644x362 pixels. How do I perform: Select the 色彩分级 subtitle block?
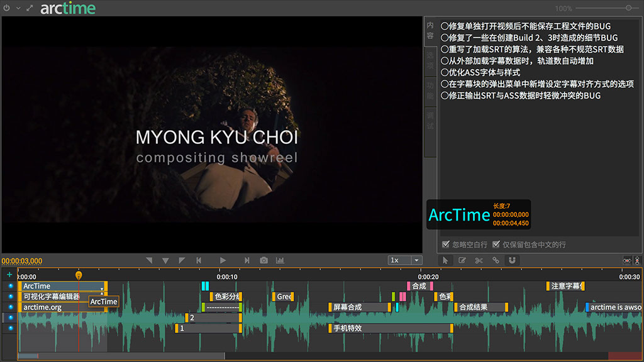226,297
